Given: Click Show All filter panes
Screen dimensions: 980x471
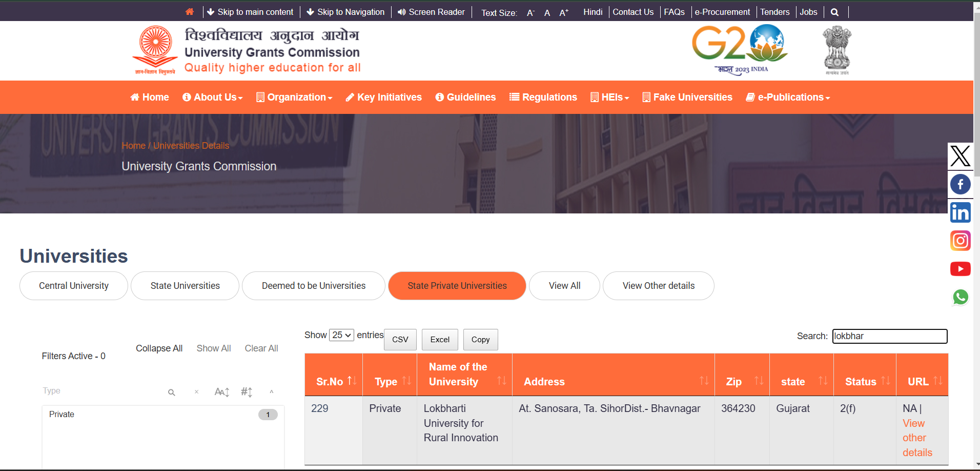Looking at the screenshot, I should [x=214, y=348].
